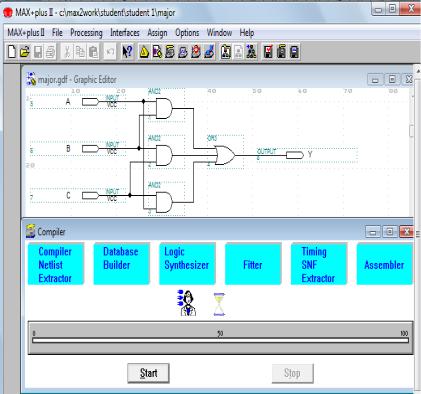
Task: Open the Window menu
Action: [219, 33]
